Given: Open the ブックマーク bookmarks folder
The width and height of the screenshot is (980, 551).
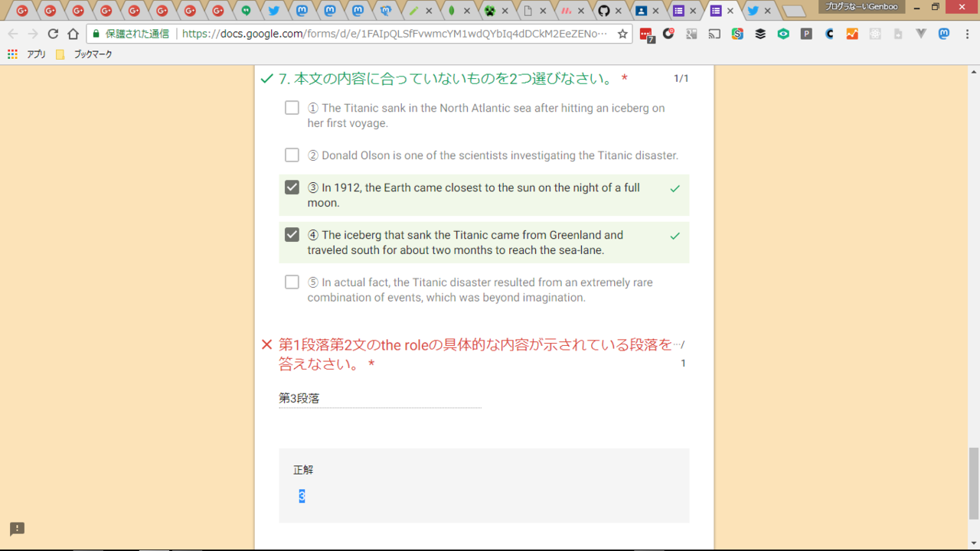Looking at the screenshot, I should pos(85,54).
